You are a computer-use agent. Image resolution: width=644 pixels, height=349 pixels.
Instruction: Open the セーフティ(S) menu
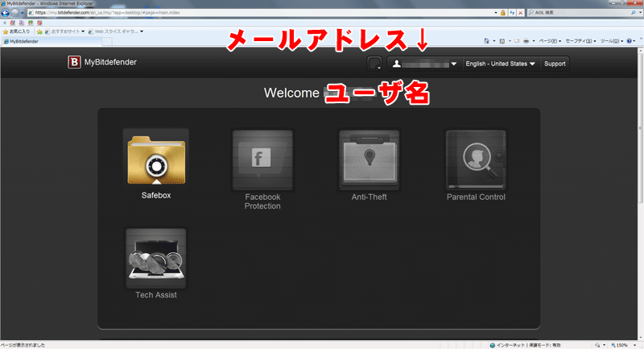(x=580, y=40)
